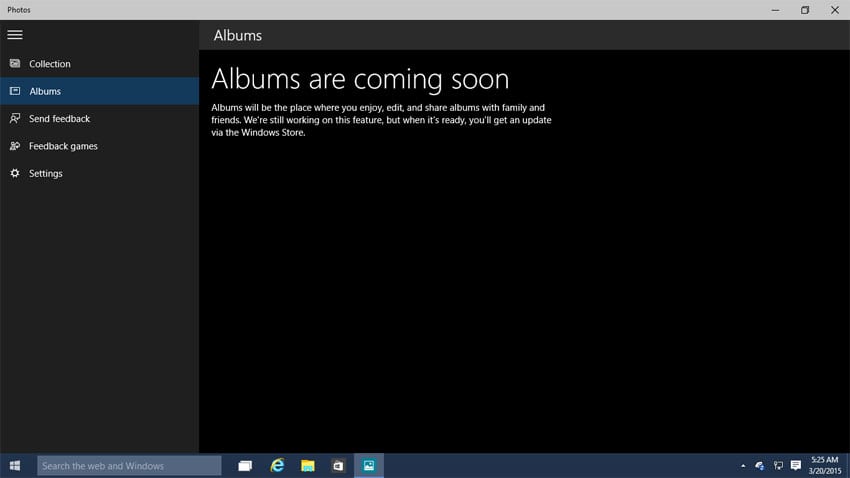Open the Windows Start button
Screen dimensions: 850x478
click(x=15, y=466)
